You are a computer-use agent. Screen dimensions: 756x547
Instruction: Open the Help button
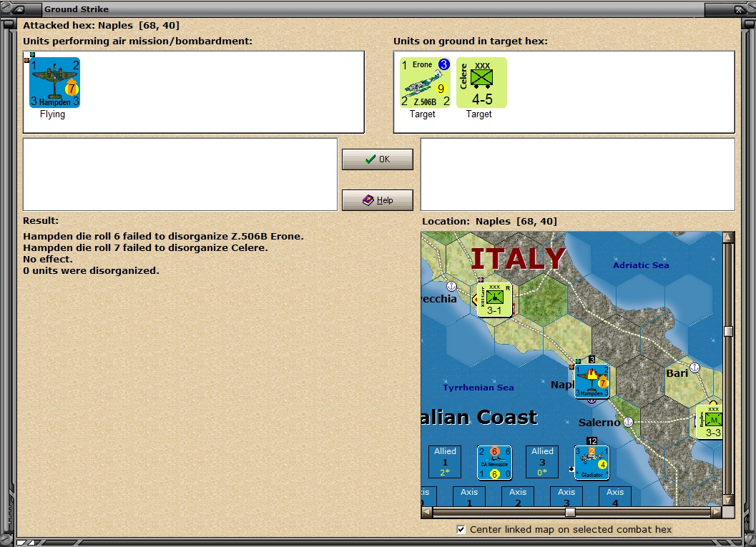coord(378,200)
